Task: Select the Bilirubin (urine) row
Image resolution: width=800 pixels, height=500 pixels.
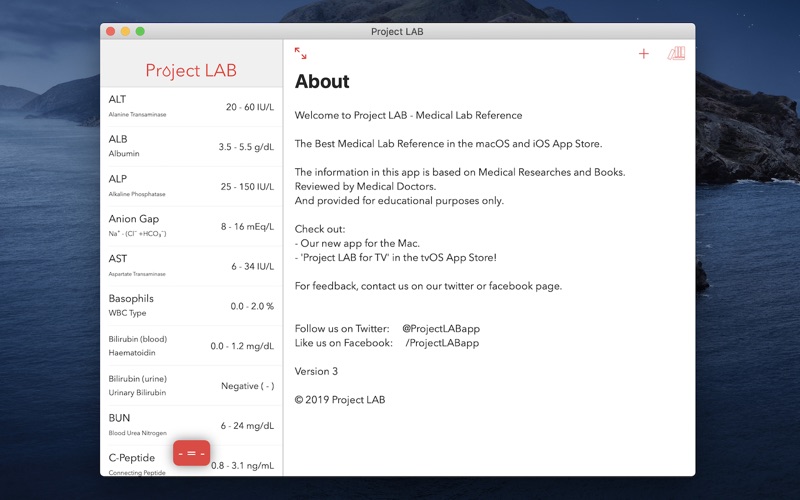Action: tap(191, 385)
